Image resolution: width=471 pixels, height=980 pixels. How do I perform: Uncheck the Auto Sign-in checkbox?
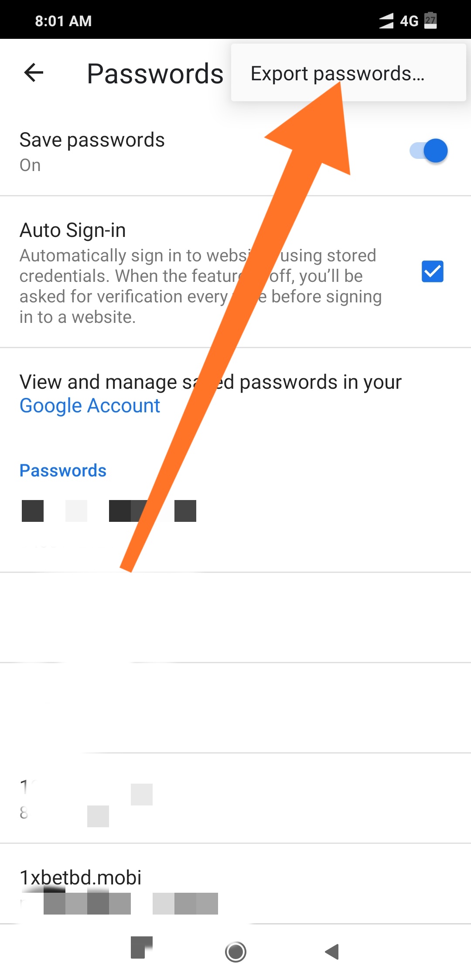coord(433,271)
